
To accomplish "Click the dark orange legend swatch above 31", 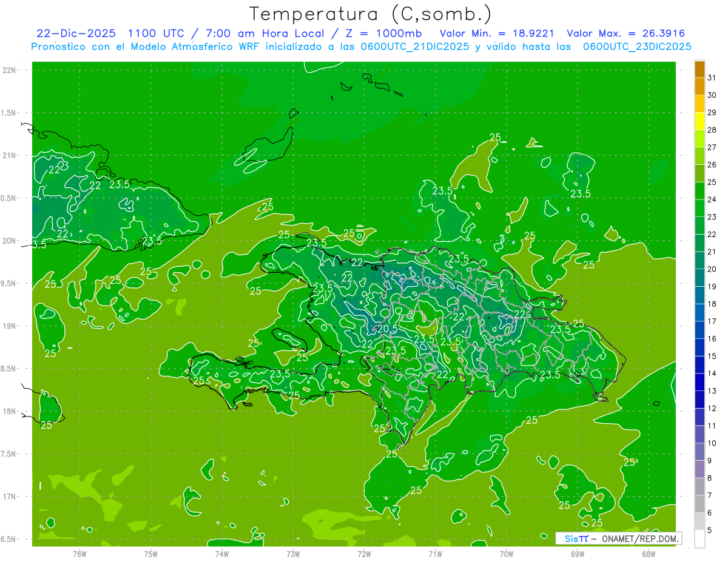I will pyautogui.click(x=699, y=69).
